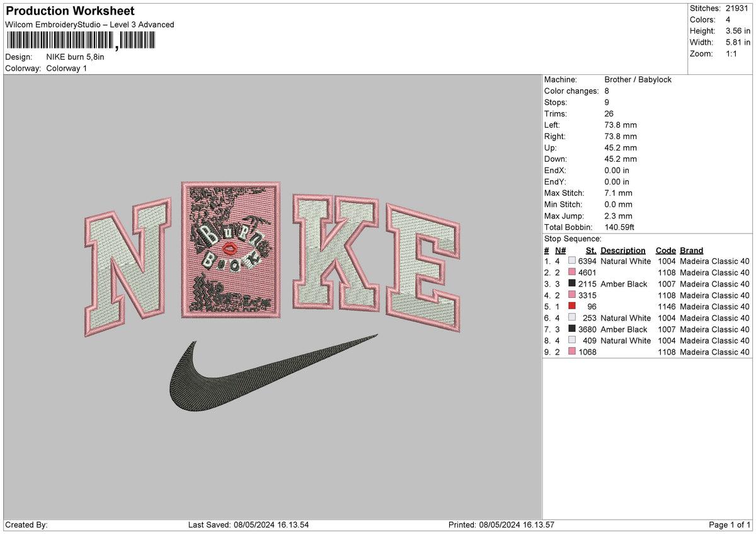Click the Left value 73.8 mm

pos(621,125)
